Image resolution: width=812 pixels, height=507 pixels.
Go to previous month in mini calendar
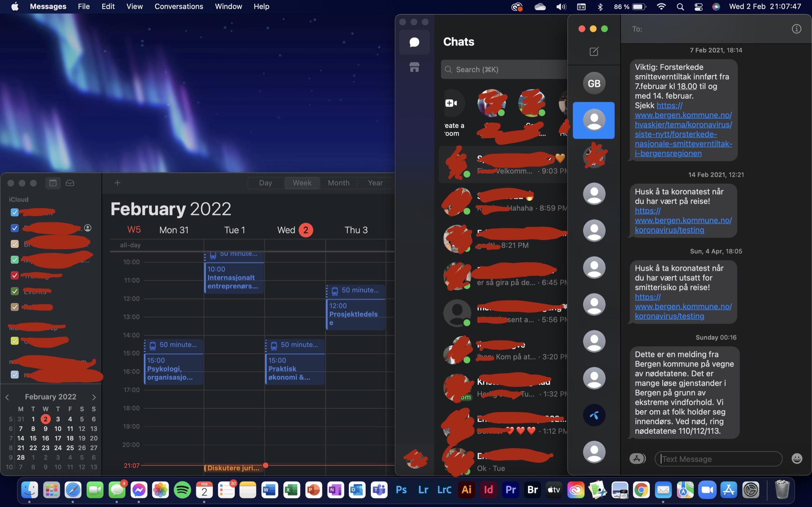pos(7,397)
